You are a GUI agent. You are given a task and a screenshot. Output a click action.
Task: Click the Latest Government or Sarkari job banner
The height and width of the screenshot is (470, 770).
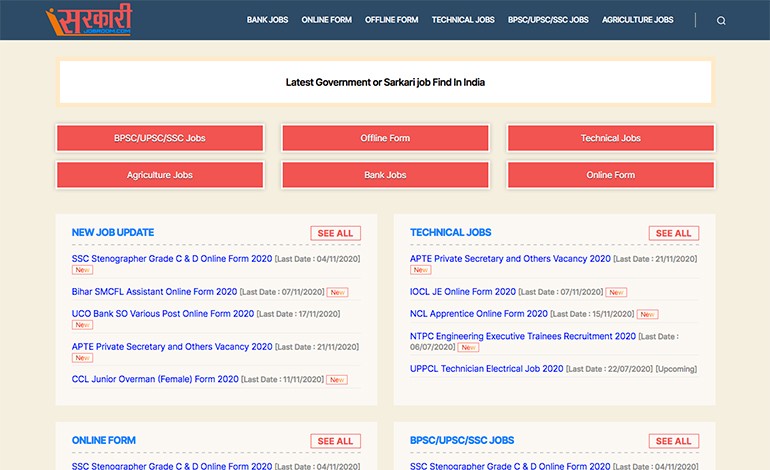tap(385, 82)
